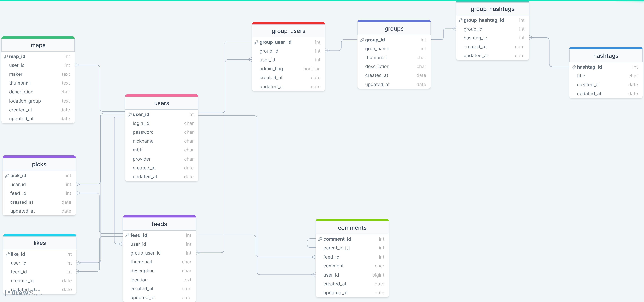Click the primary key icon on map_id
This screenshot has width=644, height=302.
click(x=6, y=56)
